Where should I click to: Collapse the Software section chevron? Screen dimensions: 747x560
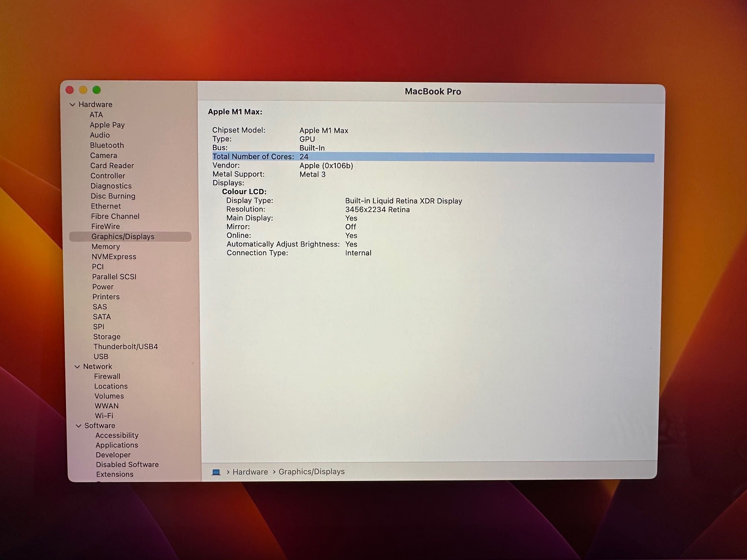(79, 426)
